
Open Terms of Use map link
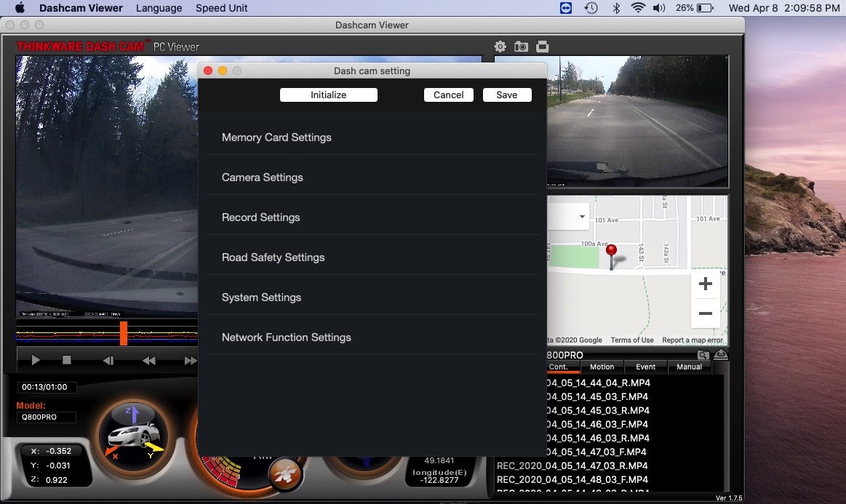[x=632, y=340]
